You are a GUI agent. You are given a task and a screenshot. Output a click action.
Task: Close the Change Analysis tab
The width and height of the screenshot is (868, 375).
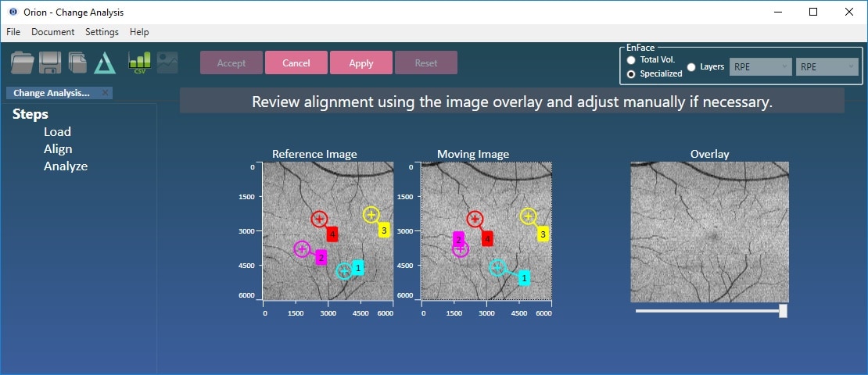coord(106,92)
